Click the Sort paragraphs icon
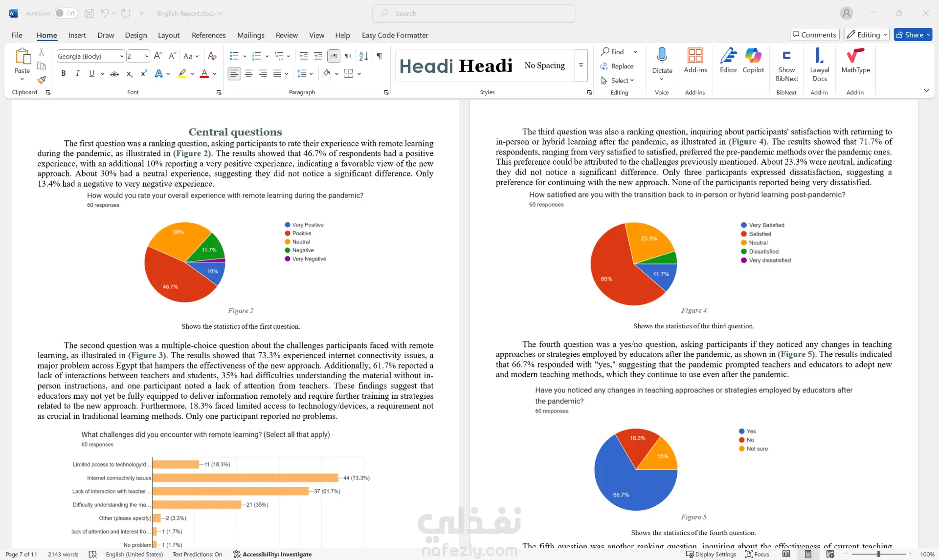 [363, 56]
